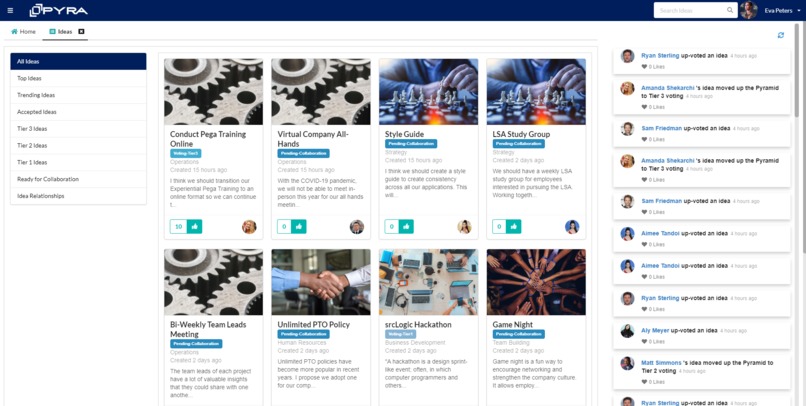The height and width of the screenshot is (406, 806).
Task: Click vote count on Conduct Pega Training
Action: [x=178, y=227]
